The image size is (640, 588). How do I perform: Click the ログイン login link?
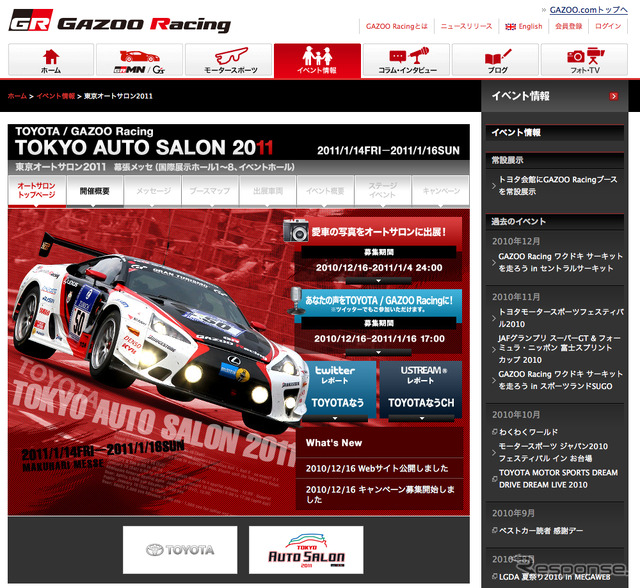click(x=608, y=27)
